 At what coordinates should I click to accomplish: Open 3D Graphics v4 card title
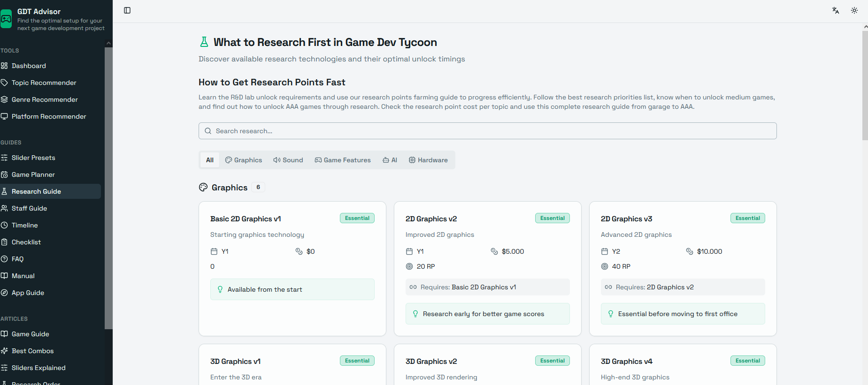[626, 362]
